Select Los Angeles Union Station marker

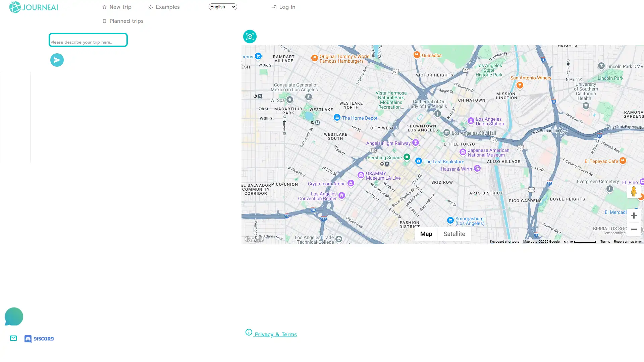click(471, 120)
